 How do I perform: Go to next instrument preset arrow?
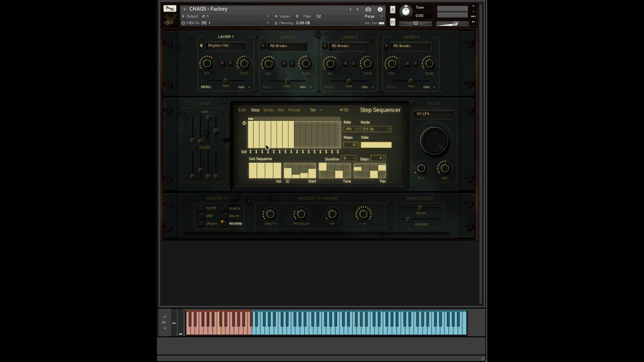(358, 9)
